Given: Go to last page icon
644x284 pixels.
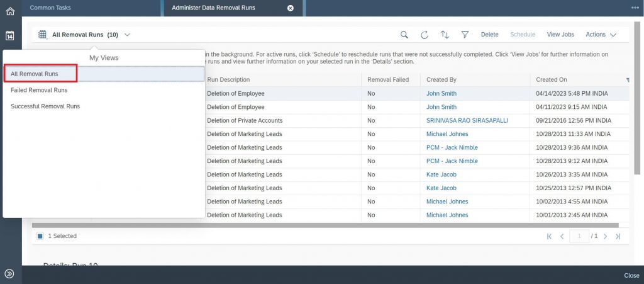Looking at the screenshot, I should [618, 236].
